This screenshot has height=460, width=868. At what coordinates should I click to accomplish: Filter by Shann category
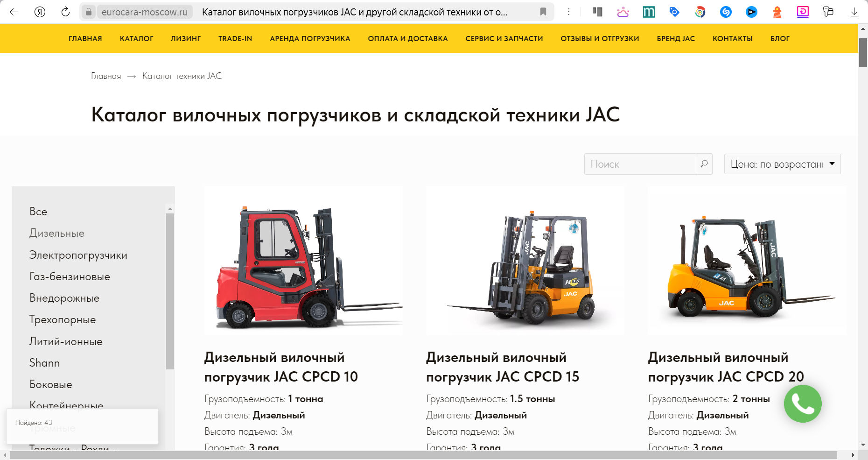tap(45, 363)
